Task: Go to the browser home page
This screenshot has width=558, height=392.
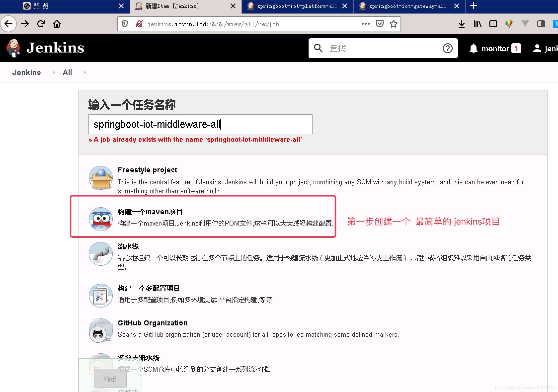Action: pos(57,24)
